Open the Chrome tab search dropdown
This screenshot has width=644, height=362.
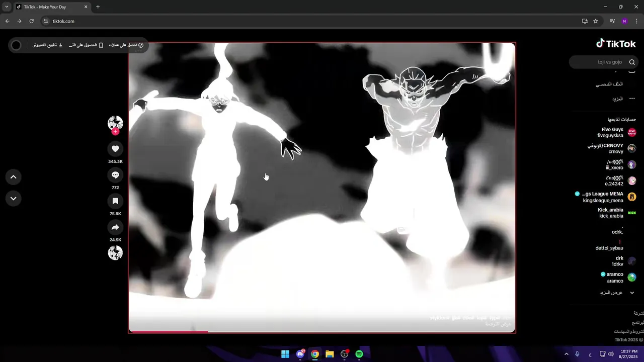(7, 7)
